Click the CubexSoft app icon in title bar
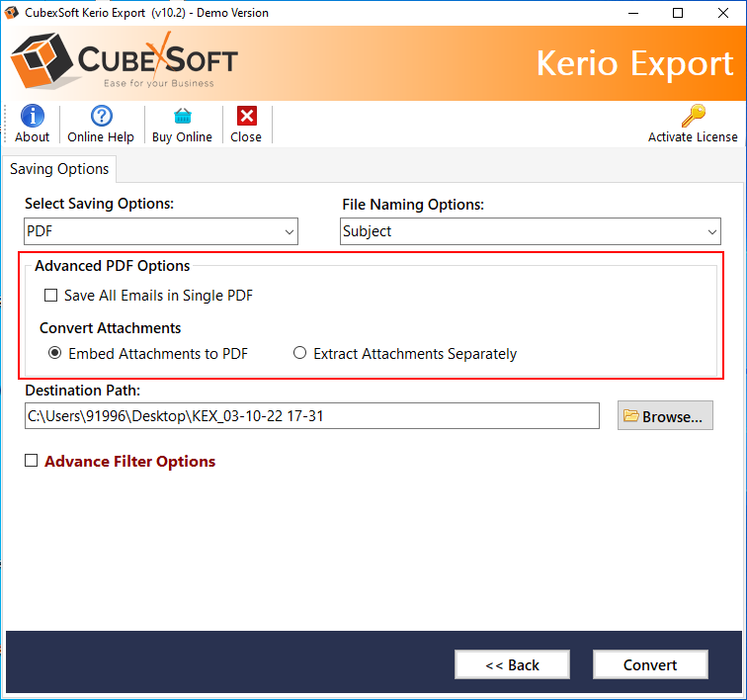This screenshot has height=700, width=747. [x=12, y=13]
